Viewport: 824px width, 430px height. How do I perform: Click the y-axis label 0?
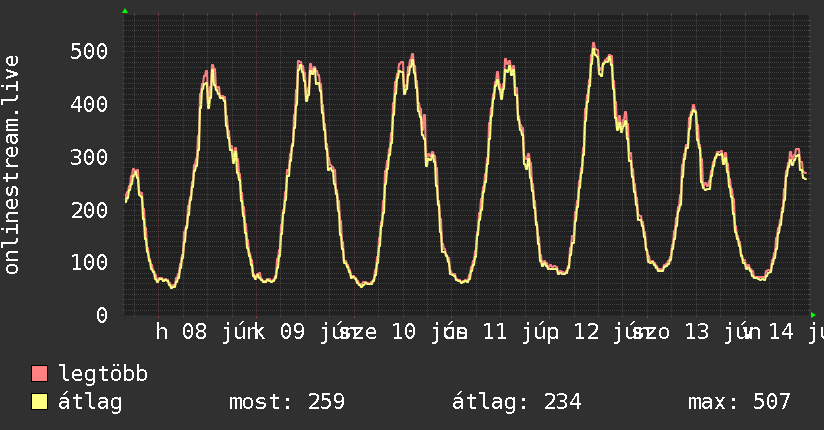pos(102,315)
